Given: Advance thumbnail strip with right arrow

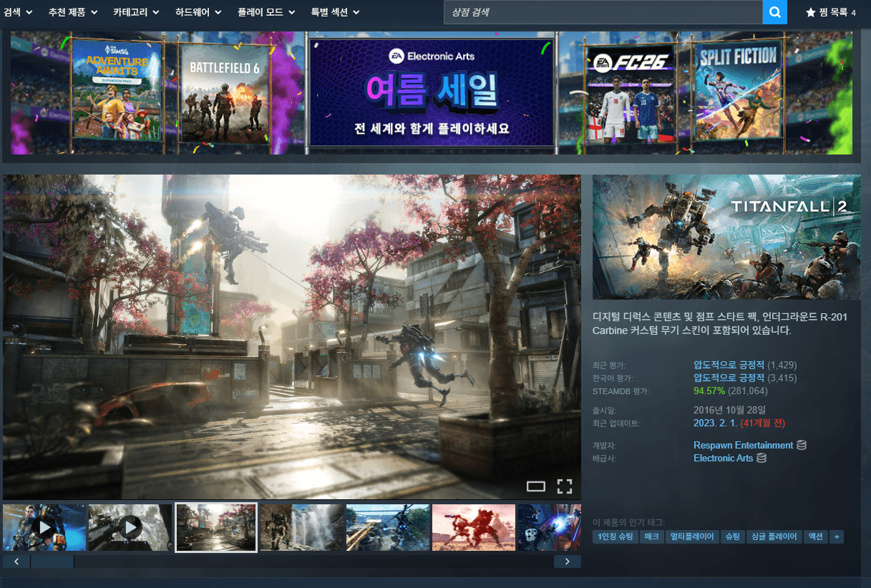Looking at the screenshot, I should [x=568, y=562].
